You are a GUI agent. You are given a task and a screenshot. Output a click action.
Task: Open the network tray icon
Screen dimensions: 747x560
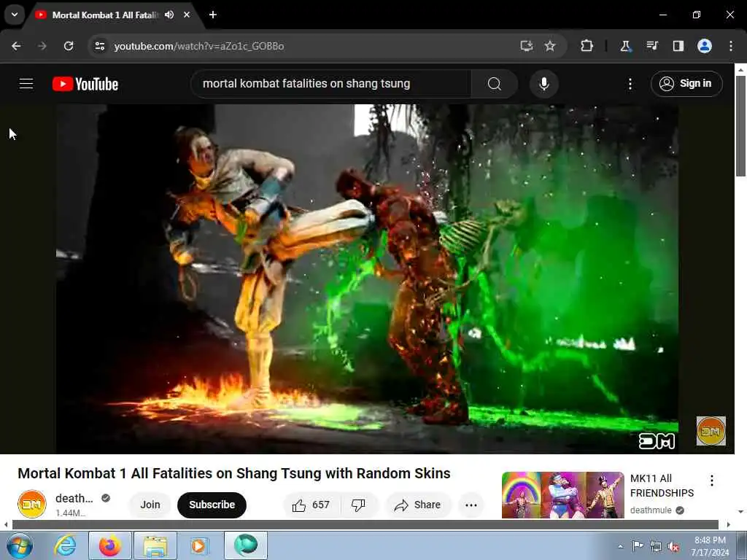coord(656,546)
